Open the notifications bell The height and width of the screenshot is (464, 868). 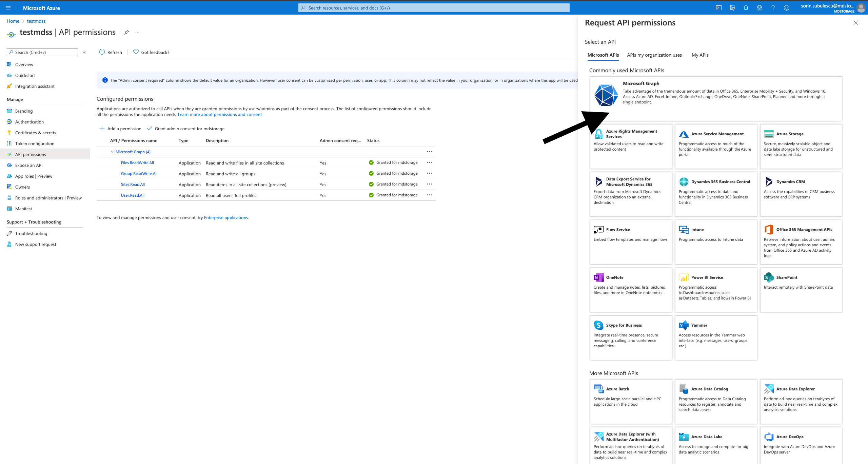pos(746,8)
